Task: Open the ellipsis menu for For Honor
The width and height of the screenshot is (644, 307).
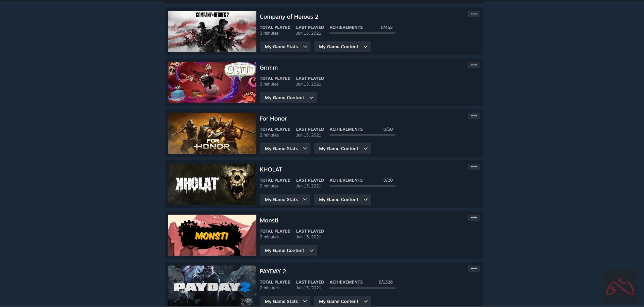Action: pyautogui.click(x=474, y=116)
